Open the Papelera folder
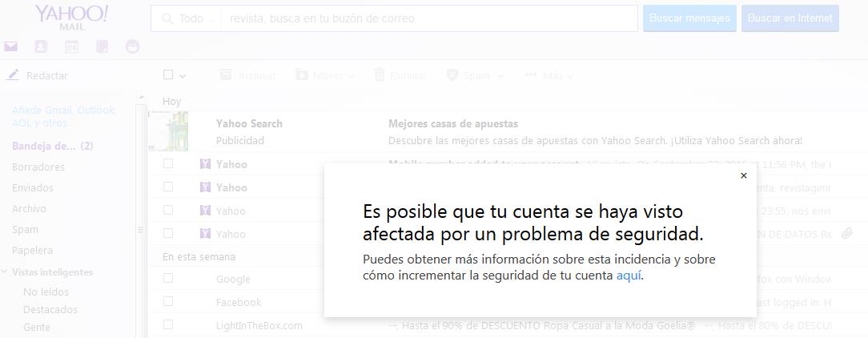 32,251
